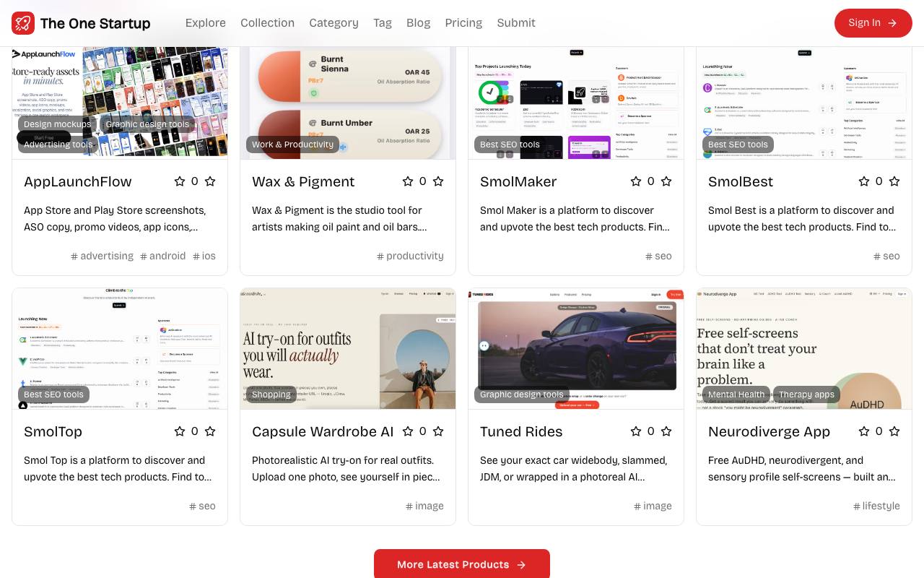924x578 pixels.
Task: Select the Mental Health category badge
Action: [x=736, y=394]
